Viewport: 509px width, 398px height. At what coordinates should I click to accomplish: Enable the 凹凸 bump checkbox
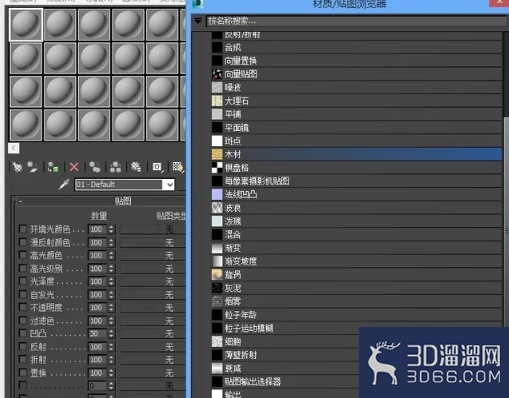click(x=23, y=333)
